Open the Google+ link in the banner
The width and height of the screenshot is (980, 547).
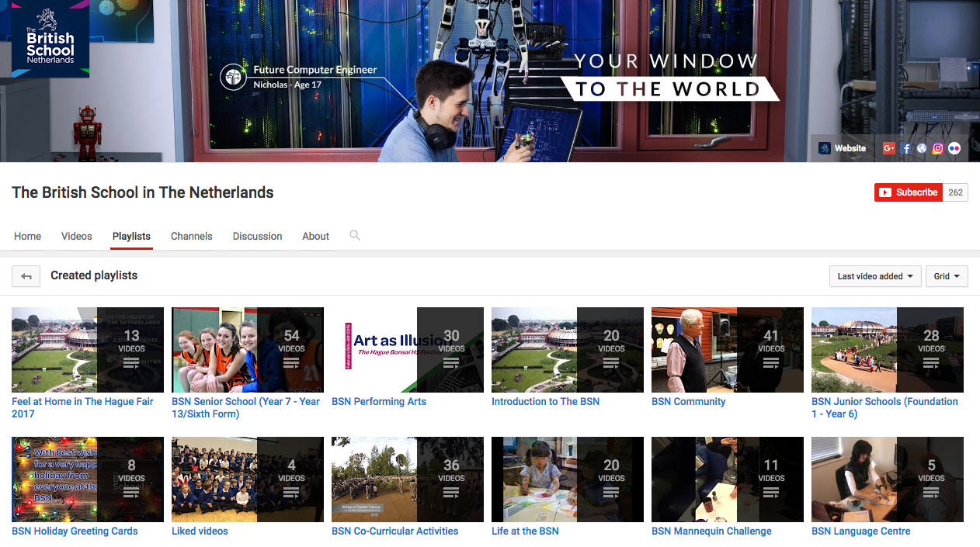889,148
